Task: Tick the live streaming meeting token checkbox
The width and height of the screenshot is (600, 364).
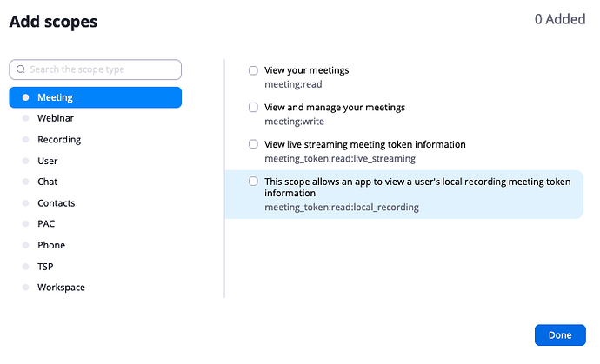Action: [253, 144]
